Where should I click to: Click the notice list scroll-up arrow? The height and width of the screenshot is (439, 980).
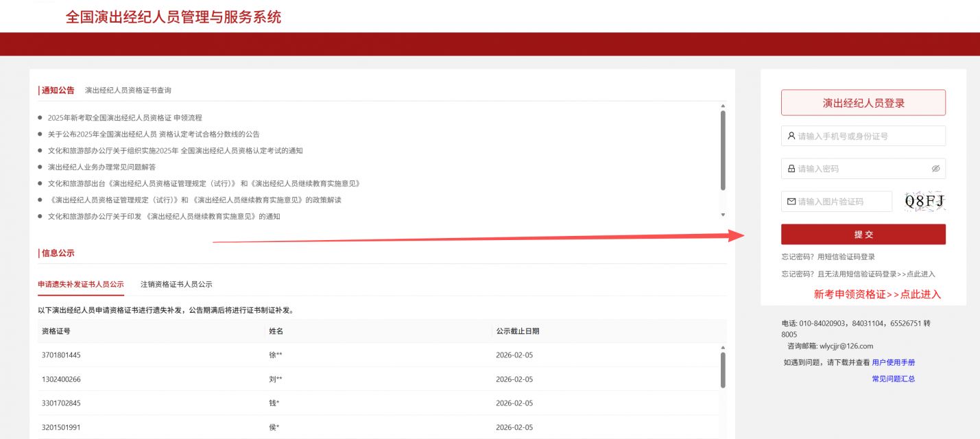723,106
